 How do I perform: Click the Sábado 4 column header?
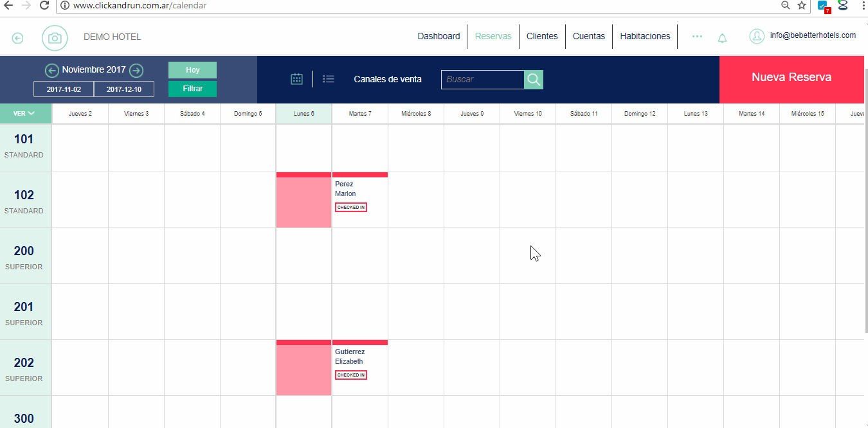click(x=192, y=114)
